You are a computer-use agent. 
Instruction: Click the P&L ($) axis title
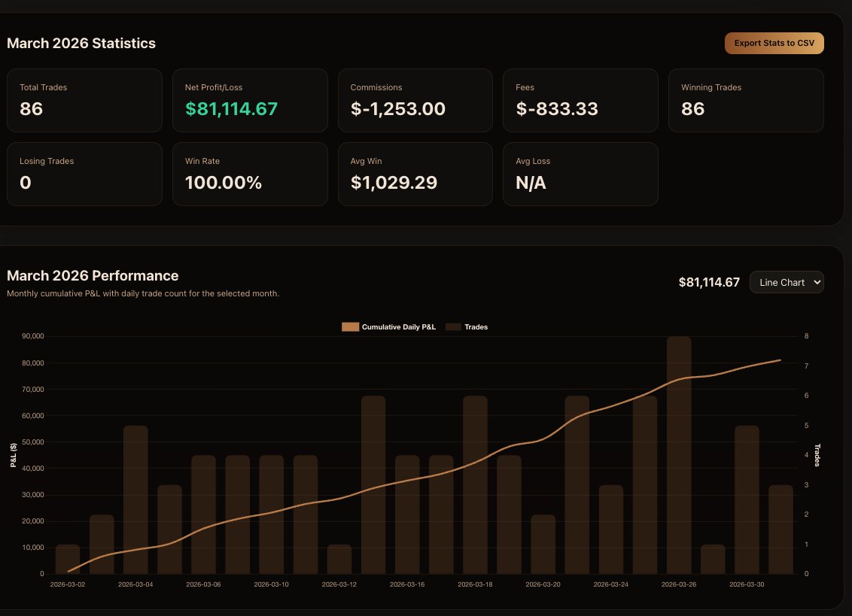14,455
